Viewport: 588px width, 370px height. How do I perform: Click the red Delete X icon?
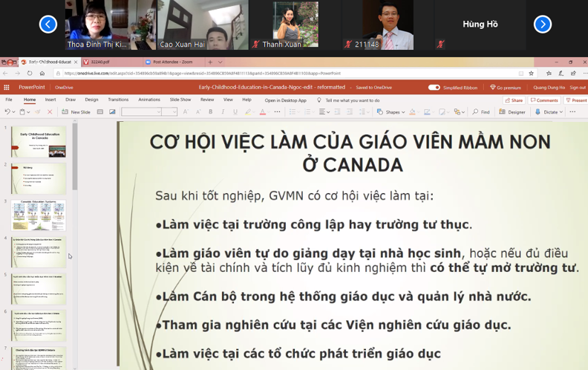tap(50, 112)
